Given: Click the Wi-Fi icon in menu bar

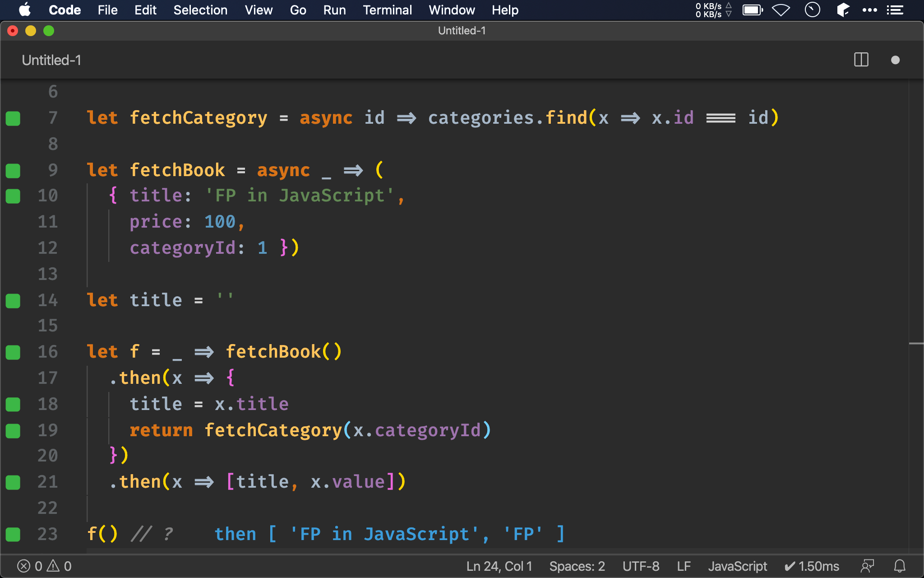Looking at the screenshot, I should click(781, 10).
